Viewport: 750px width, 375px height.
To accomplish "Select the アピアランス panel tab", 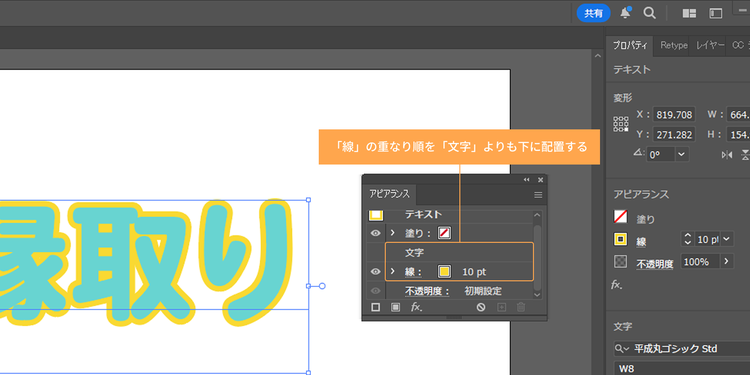I will coord(389,194).
